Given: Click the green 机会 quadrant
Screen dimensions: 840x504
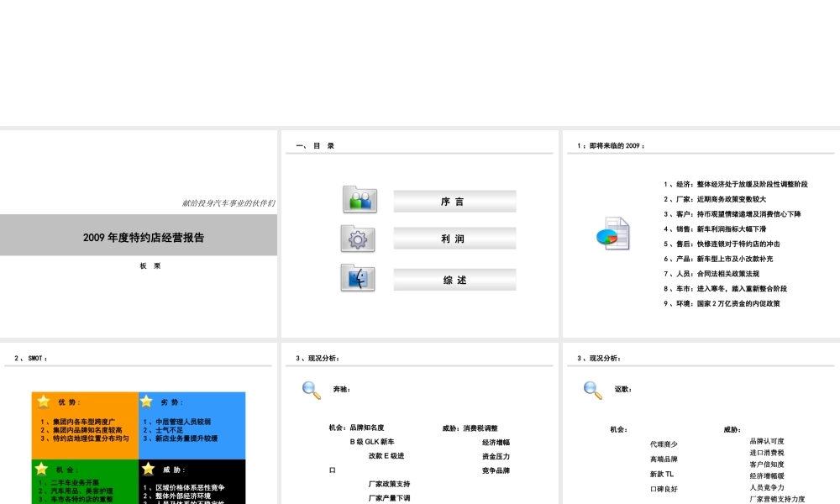Looking at the screenshot, I should point(85,481).
